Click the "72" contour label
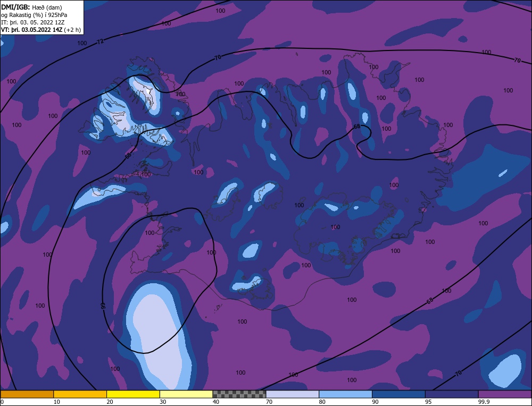Screen dimensions: 532x406 point(100,41)
